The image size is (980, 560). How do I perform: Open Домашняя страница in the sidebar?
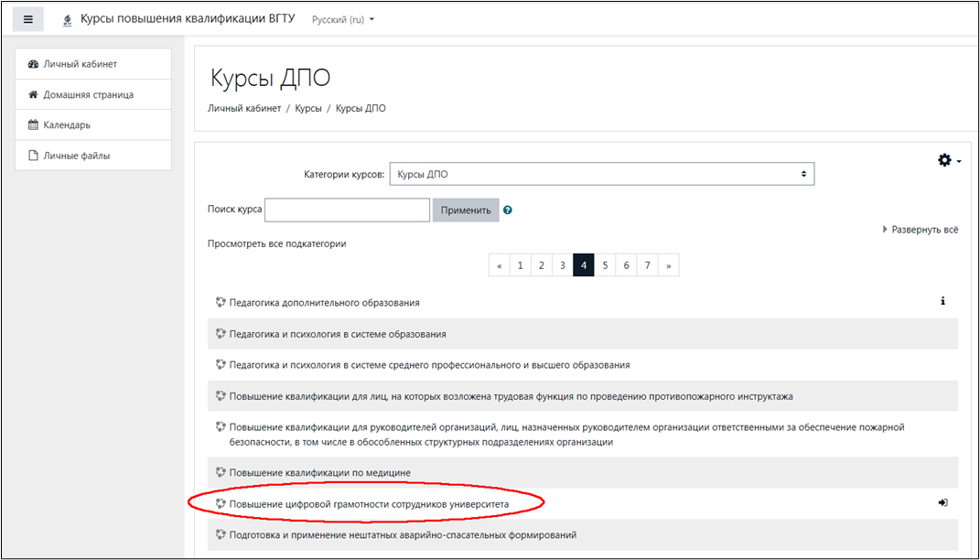(x=88, y=94)
